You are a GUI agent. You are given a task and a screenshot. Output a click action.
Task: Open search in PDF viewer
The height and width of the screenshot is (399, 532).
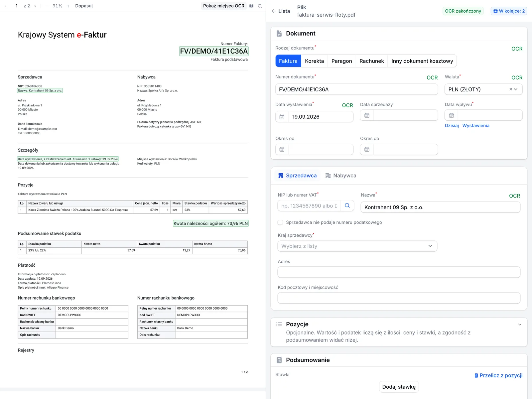point(260,6)
